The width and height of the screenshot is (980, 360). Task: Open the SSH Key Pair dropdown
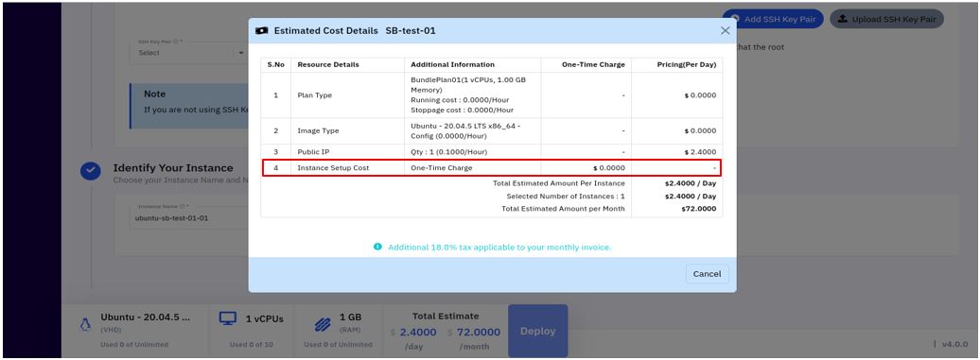190,52
